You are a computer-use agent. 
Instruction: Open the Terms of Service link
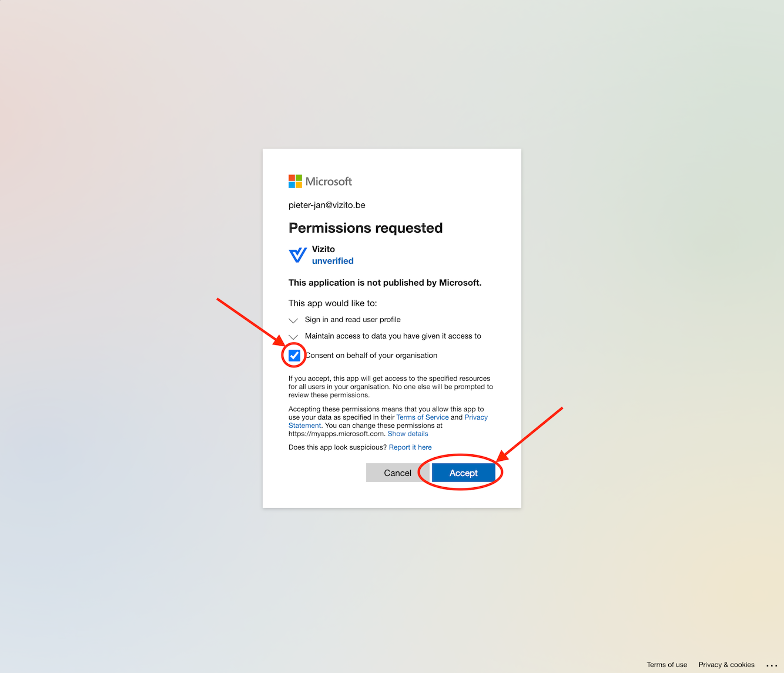423,417
